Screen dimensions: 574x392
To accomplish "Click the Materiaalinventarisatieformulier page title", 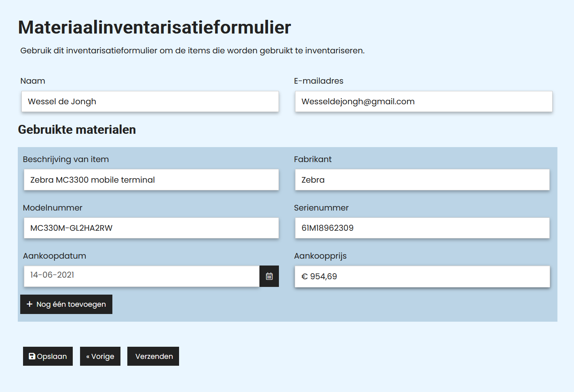I will click(154, 27).
